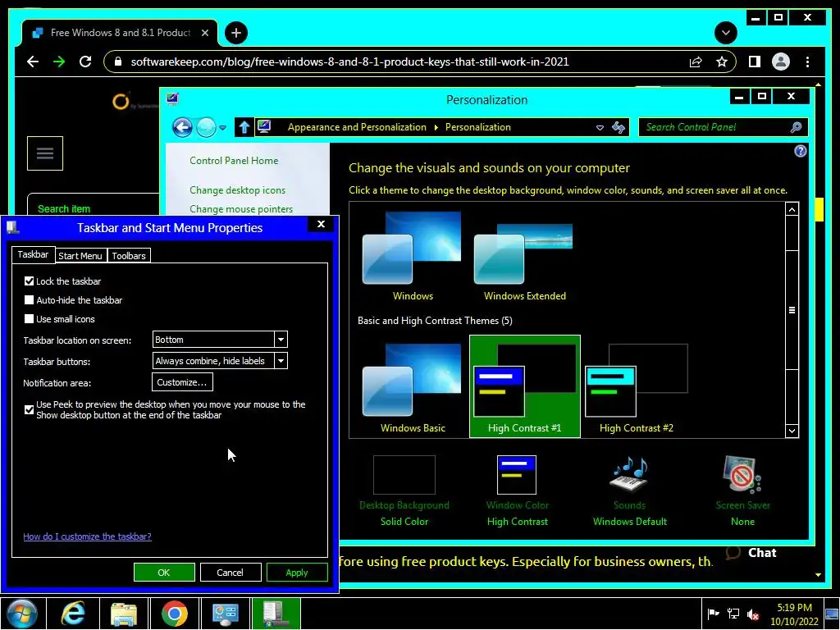Click OK in Taskbar Properties
Viewport: 840px width, 630px height.
pos(164,573)
